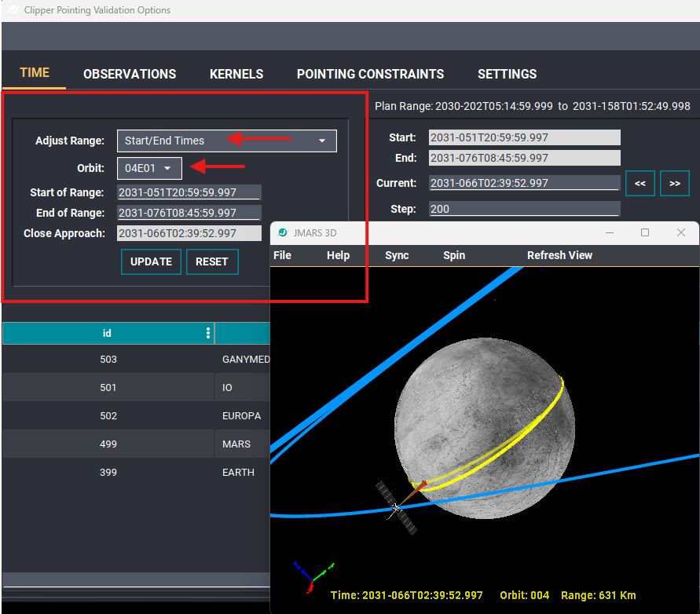Select the 503 id cell

click(108, 359)
